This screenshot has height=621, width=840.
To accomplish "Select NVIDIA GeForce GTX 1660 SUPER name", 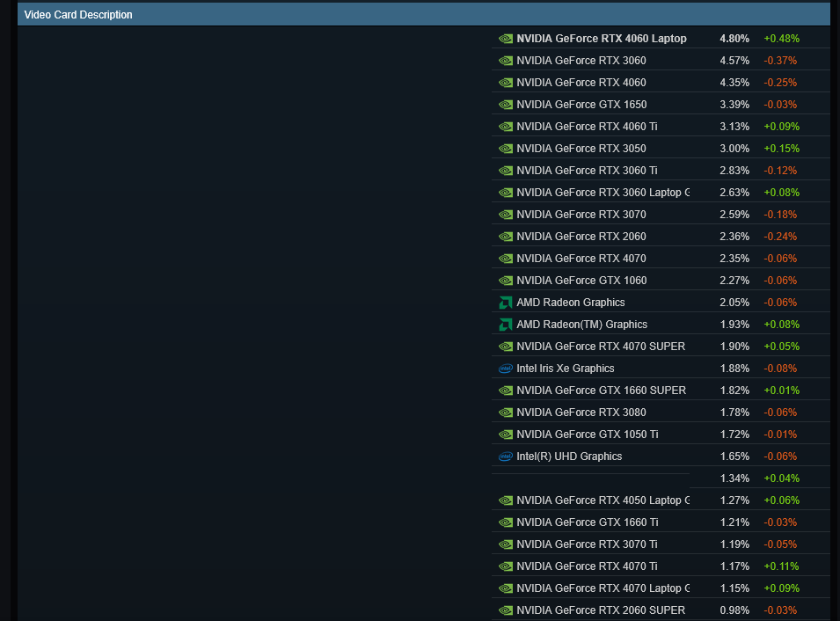I will click(x=601, y=390).
